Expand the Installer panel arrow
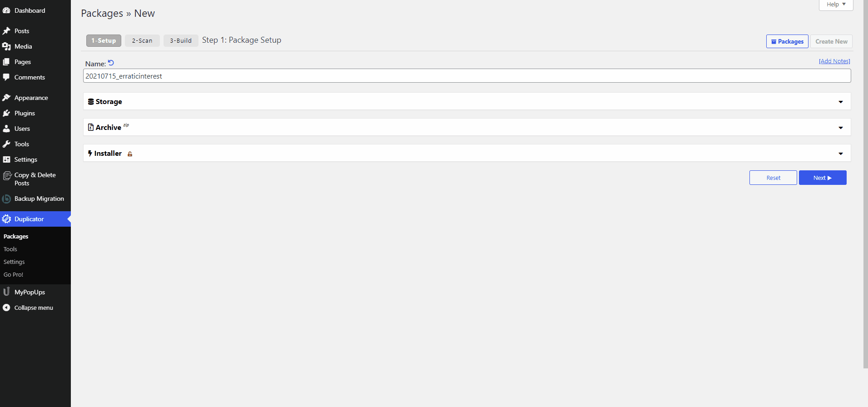 coord(840,154)
